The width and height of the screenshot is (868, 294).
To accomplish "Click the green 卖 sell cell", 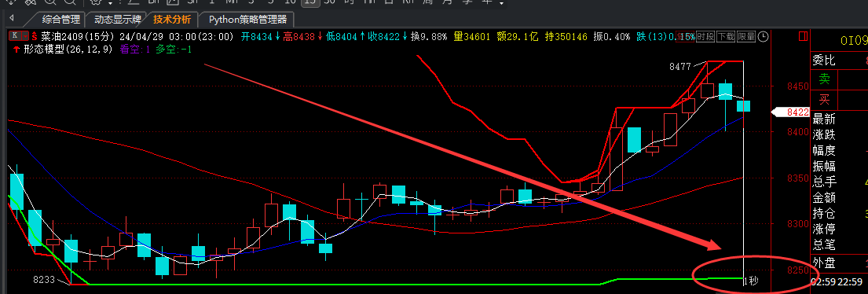I will (825, 79).
